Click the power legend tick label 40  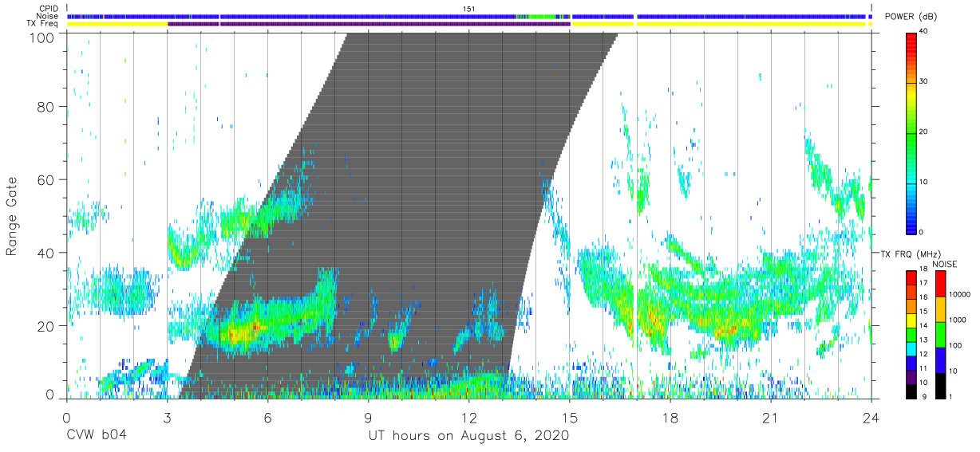pos(924,33)
